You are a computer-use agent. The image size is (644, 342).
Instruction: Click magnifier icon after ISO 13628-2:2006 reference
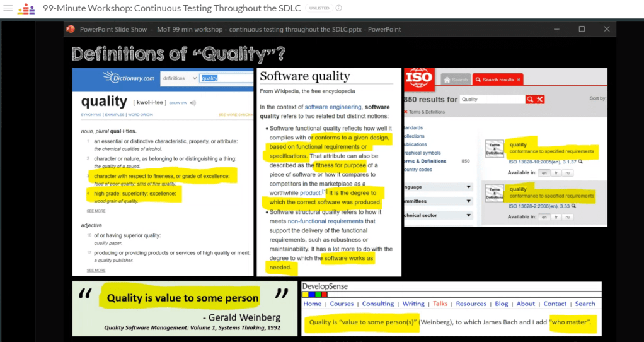574,206
